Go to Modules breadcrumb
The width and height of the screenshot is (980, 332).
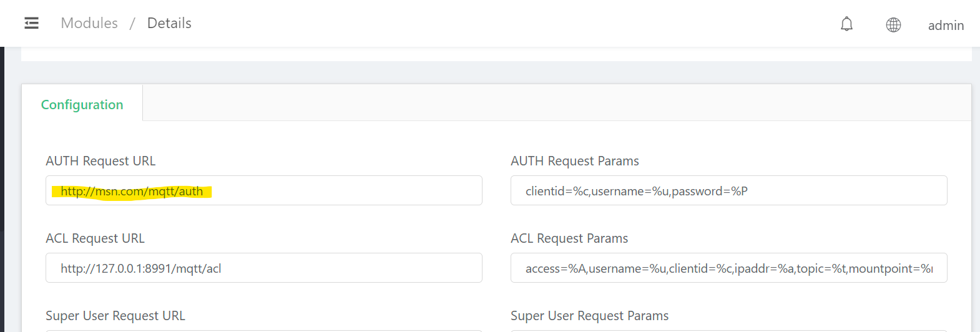[x=89, y=23]
